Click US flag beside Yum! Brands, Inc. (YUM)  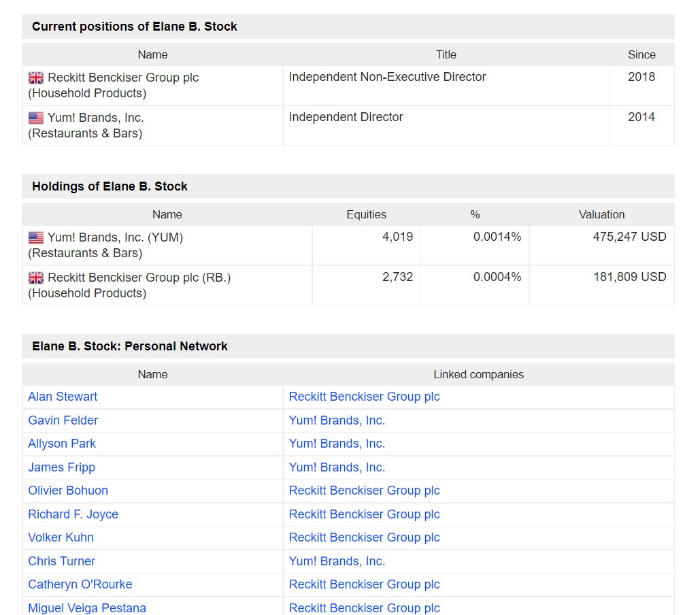(x=35, y=237)
